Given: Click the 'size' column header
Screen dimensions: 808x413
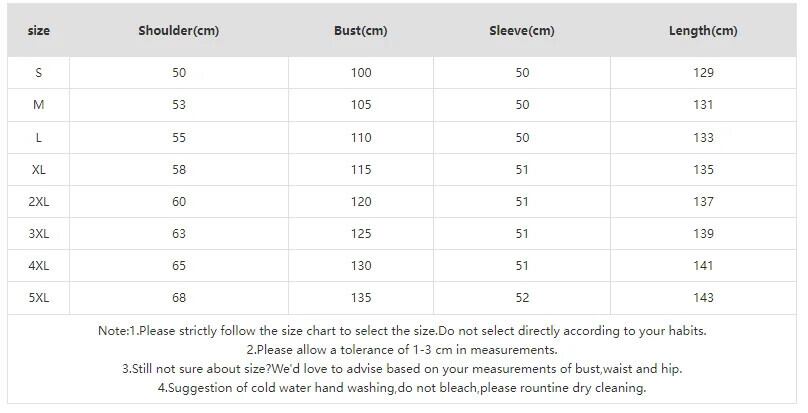Looking at the screenshot, I should 39,31.
